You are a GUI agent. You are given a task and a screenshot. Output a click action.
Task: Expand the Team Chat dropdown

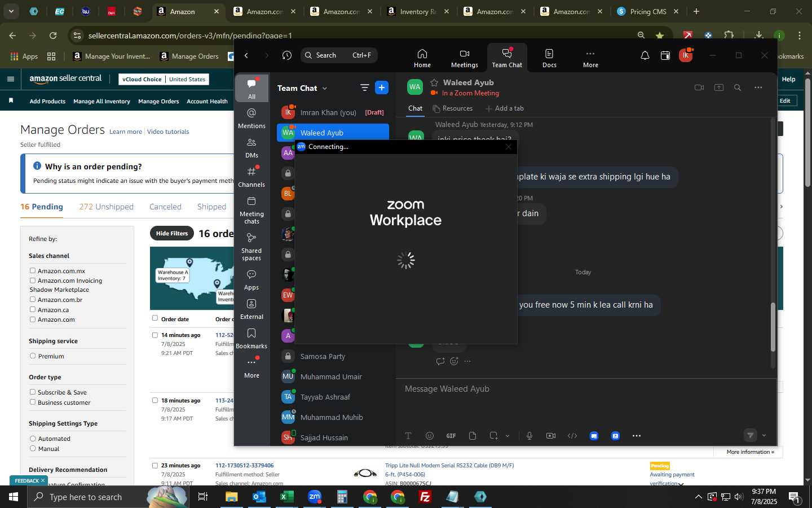325,88
